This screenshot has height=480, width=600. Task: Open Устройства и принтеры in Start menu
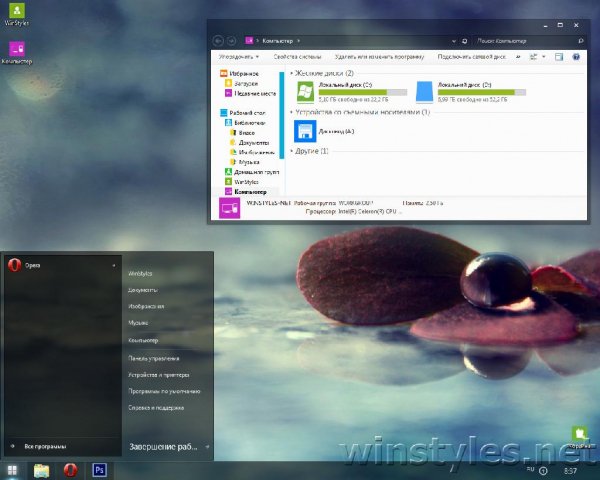pyautogui.click(x=158, y=375)
